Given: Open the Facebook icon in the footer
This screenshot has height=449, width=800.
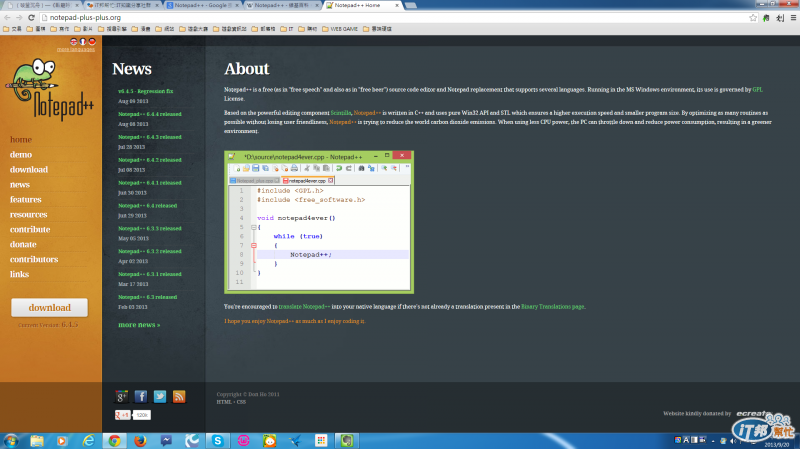Looking at the screenshot, I should click(x=141, y=396).
